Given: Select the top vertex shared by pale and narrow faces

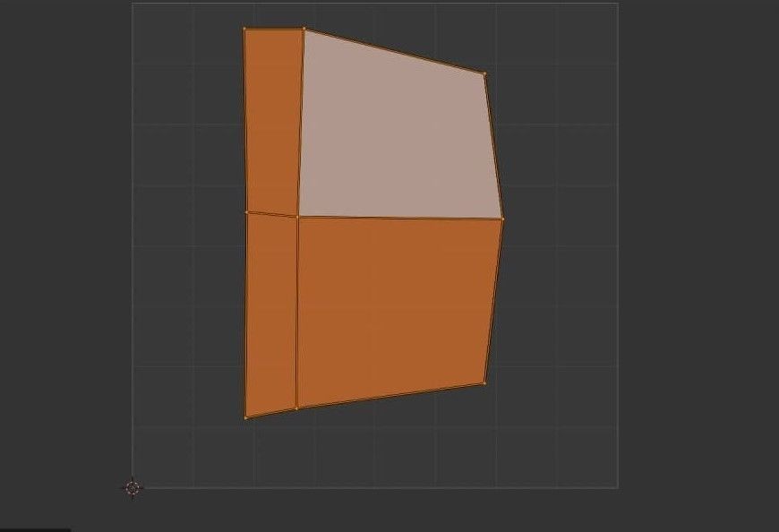Looking at the screenshot, I should pos(304,29).
